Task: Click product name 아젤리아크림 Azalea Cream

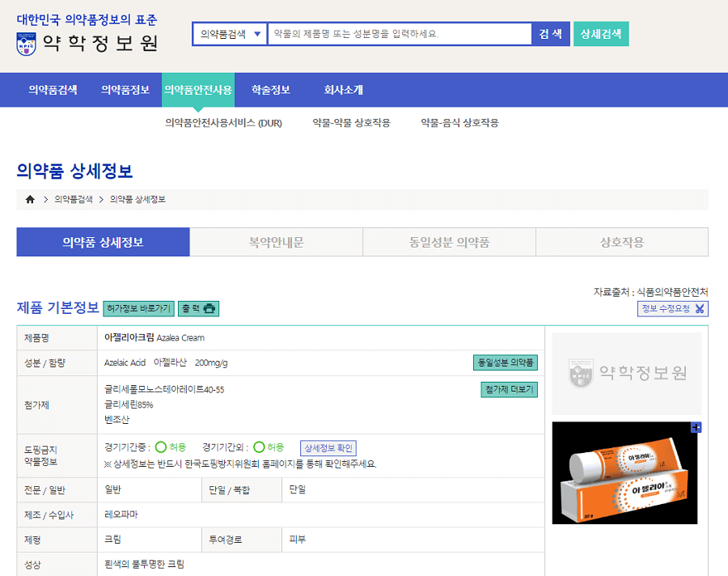Action: [154, 337]
